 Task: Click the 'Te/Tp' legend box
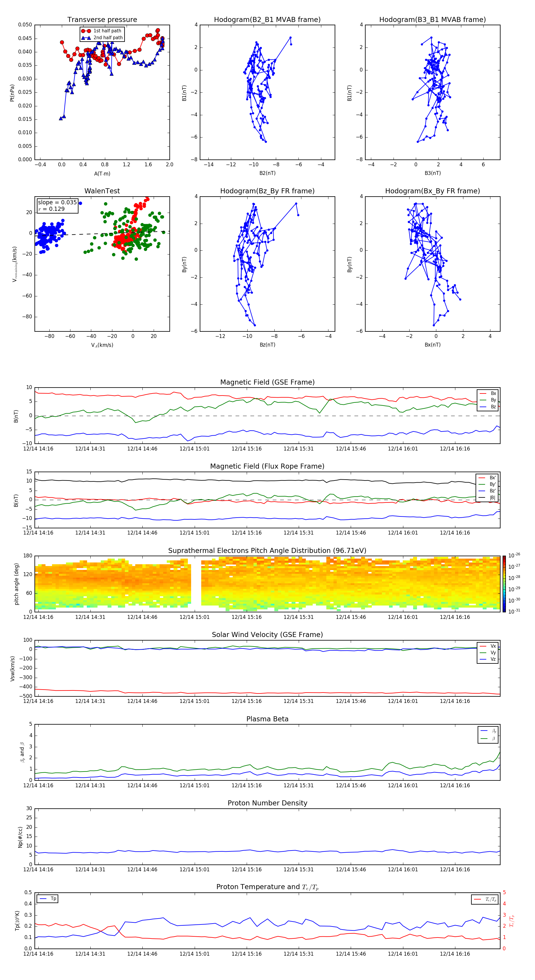pos(485,900)
